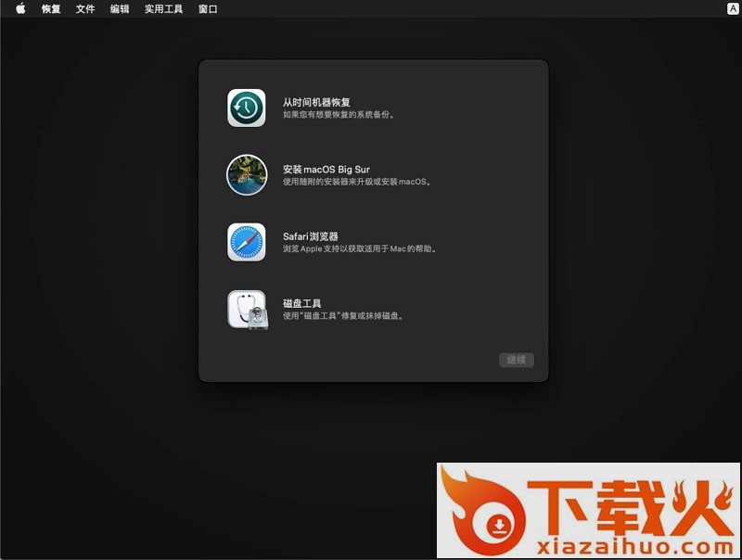Select the 磁盘工具 title

(x=302, y=303)
